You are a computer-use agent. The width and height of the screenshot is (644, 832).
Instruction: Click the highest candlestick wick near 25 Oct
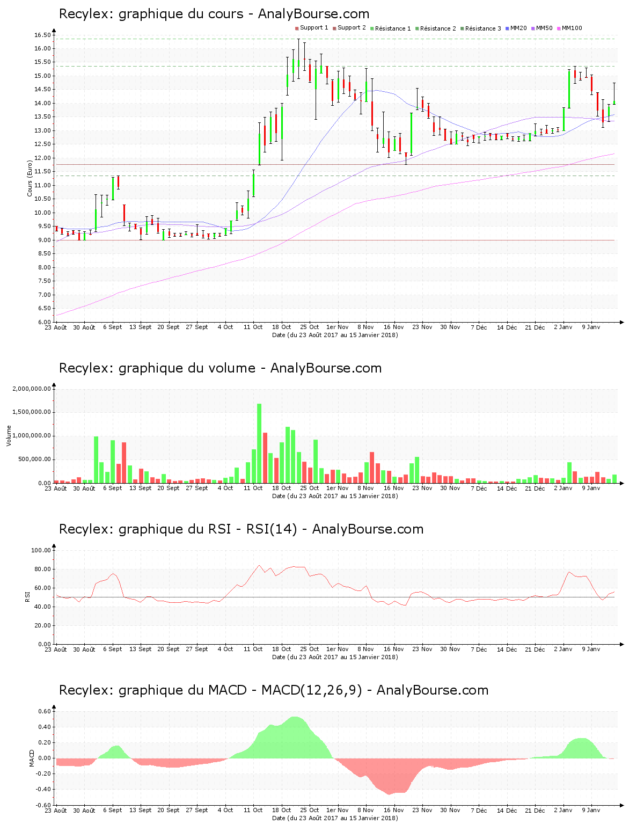[298, 59]
